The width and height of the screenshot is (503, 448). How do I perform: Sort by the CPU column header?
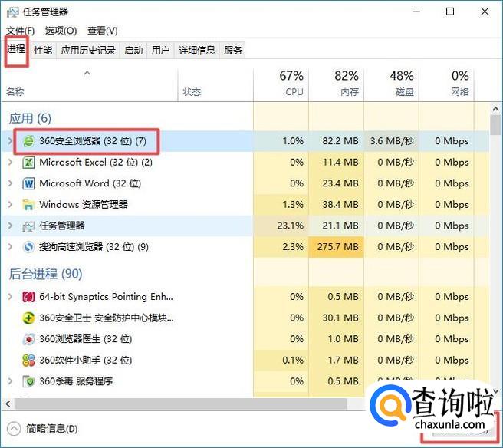(281, 85)
